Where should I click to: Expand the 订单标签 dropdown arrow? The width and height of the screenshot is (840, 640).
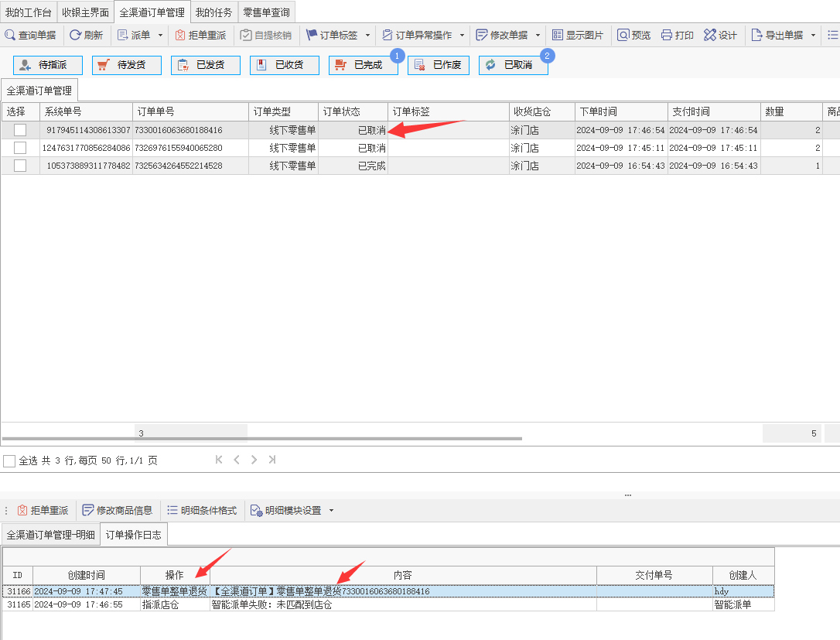[x=367, y=36]
